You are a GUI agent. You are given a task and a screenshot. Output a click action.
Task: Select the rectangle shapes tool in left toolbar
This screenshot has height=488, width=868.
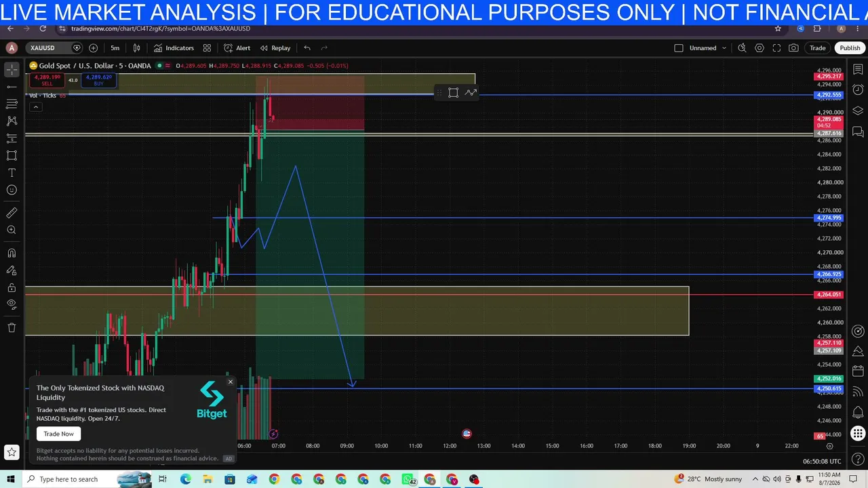[12, 155]
